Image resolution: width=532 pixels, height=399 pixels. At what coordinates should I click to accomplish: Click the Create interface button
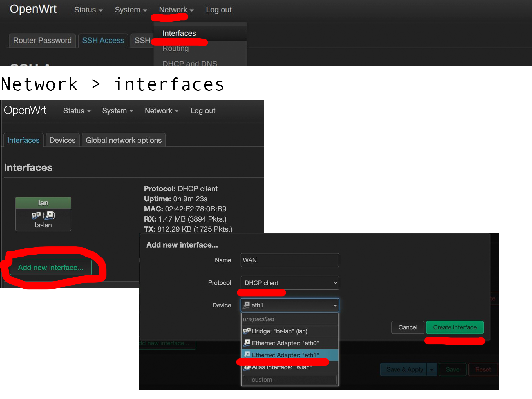455,327
